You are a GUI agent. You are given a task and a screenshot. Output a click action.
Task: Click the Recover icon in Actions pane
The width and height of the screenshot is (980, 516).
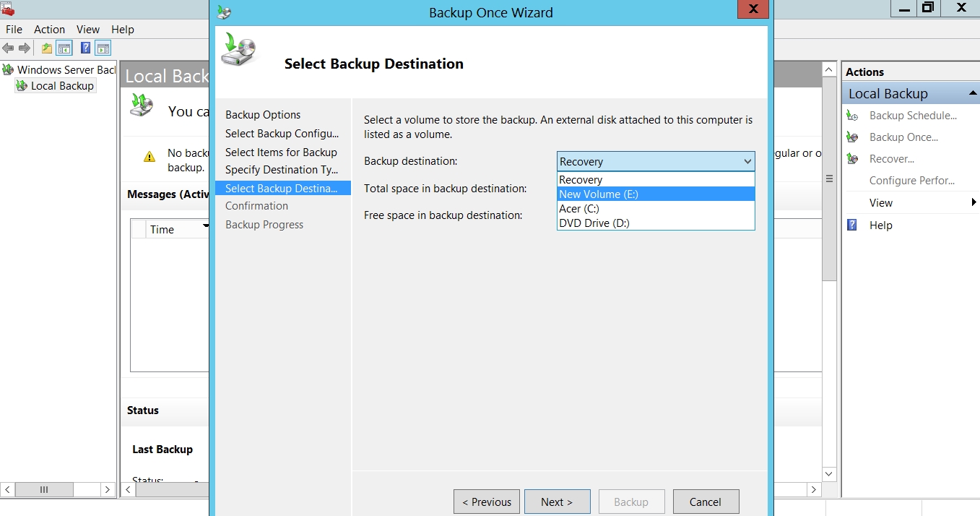853,159
